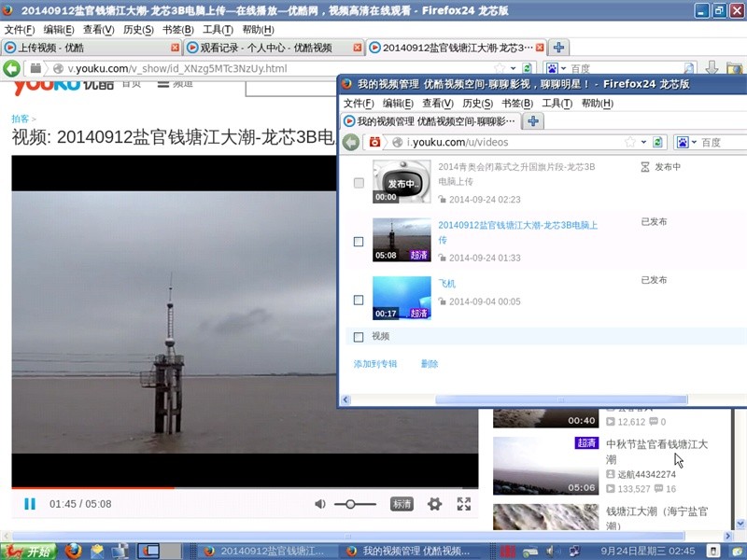Bookmark v.youku.com page with the star icon
The width and height of the screenshot is (747, 560).
(x=500, y=68)
